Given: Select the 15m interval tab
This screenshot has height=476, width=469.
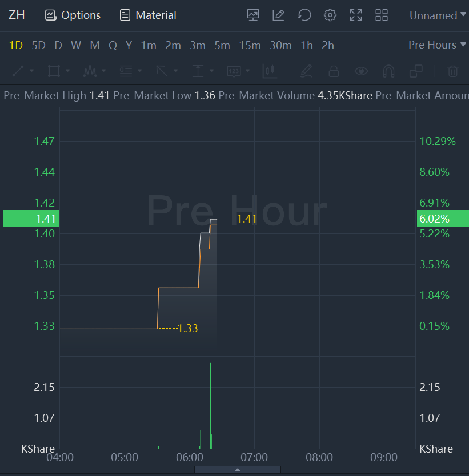Looking at the screenshot, I should [x=250, y=45].
